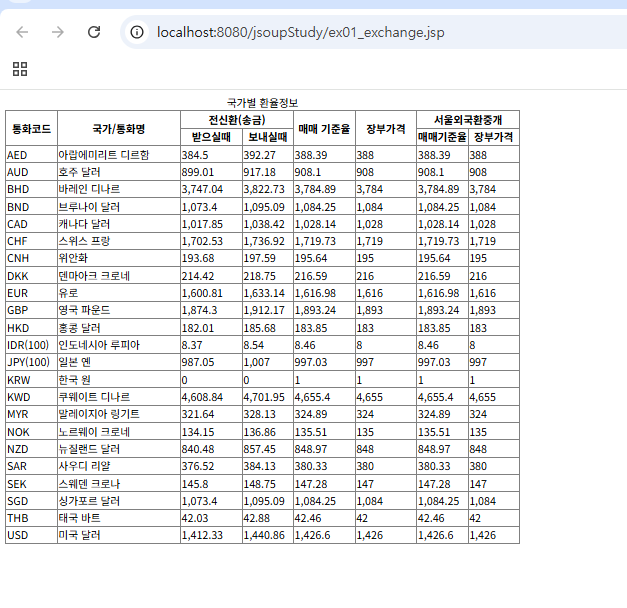Focus the address bar URL text
The height and width of the screenshot is (608, 627).
pos(300,32)
